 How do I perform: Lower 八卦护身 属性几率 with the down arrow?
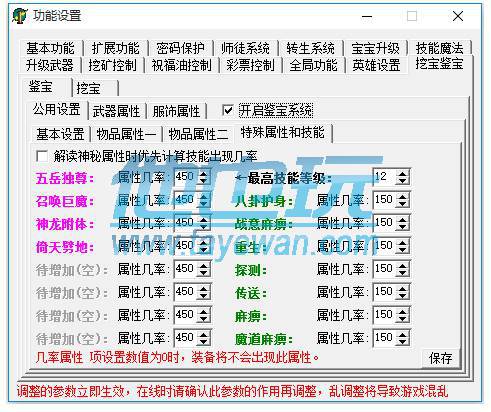(402, 204)
